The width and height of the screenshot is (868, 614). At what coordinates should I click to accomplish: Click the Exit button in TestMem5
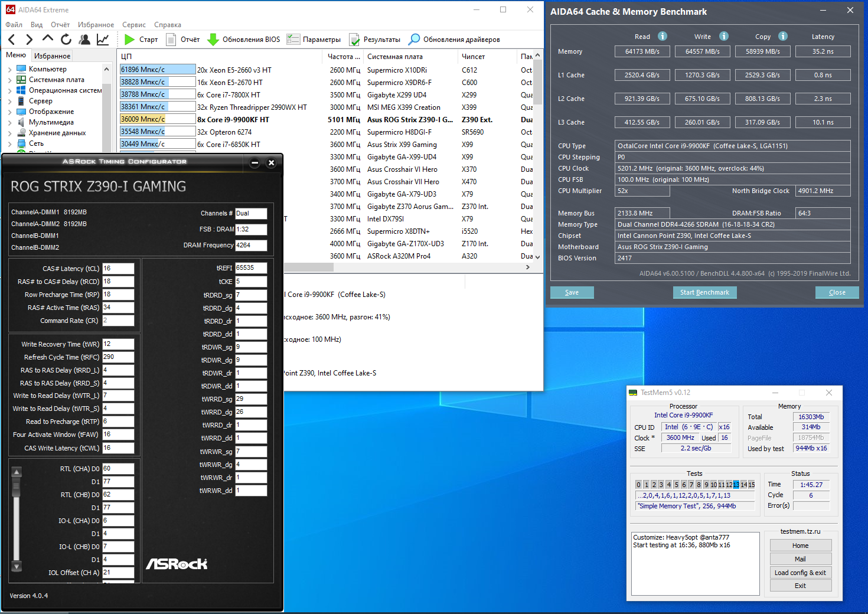[801, 586]
